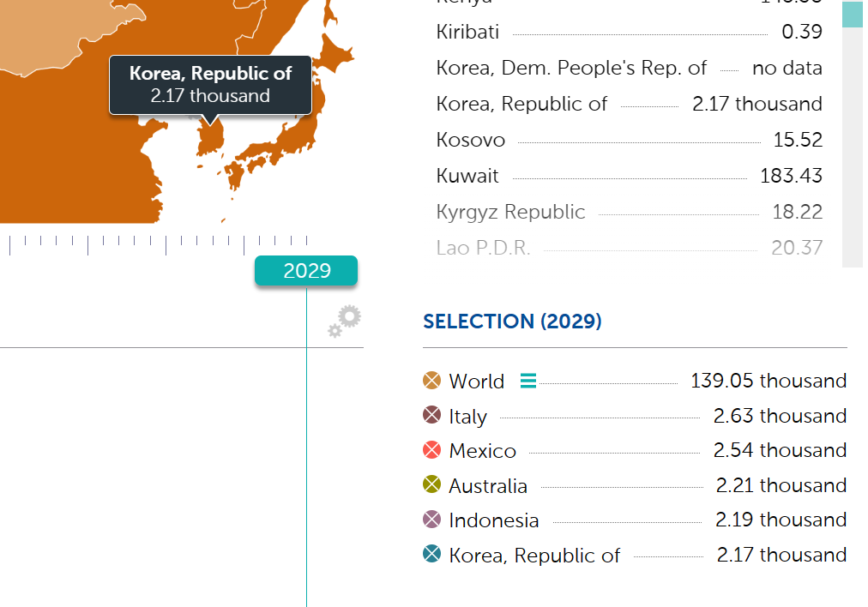
Task: Click Korea, Republic of in country list
Action: [521, 104]
